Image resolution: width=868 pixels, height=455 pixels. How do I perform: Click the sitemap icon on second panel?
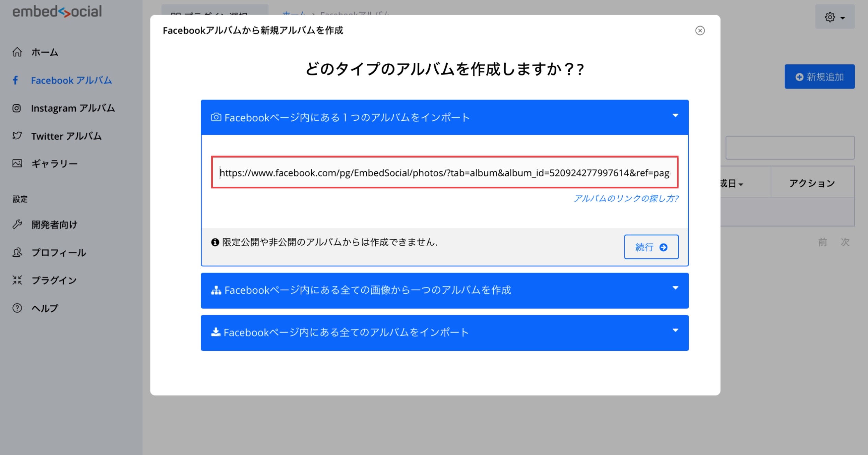[x=216, y=290]
